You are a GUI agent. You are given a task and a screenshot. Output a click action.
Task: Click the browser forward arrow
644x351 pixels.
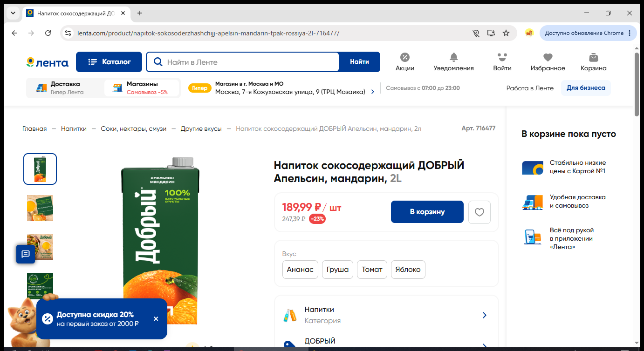[x=31, y=33]
